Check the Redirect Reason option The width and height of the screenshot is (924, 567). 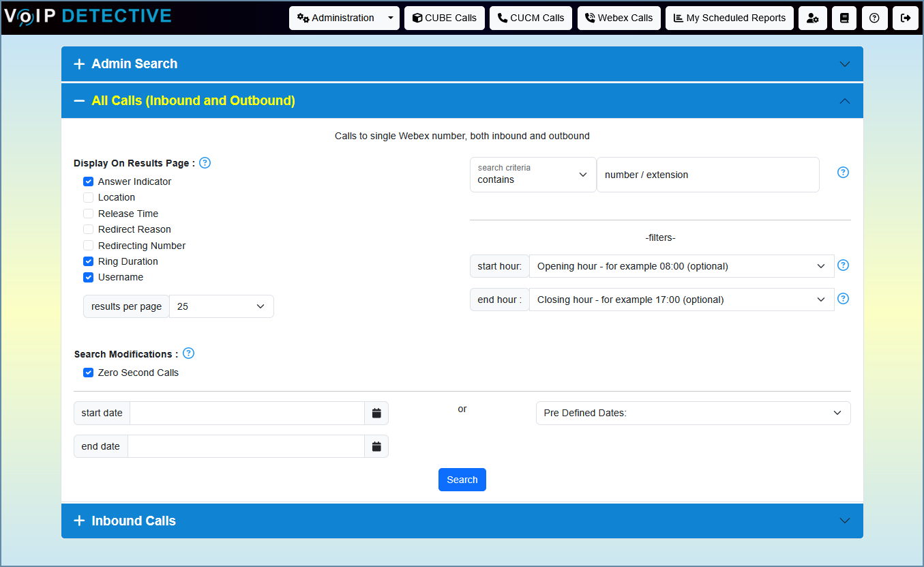[x=88, y=229]
